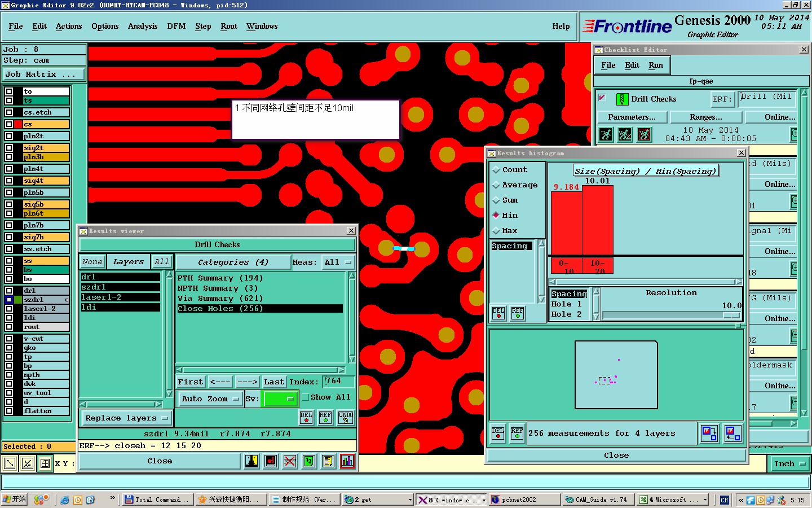Open the Sv green color dropdown
The image size is (812, 508).
pyautogui.click(x=281, y=399)
